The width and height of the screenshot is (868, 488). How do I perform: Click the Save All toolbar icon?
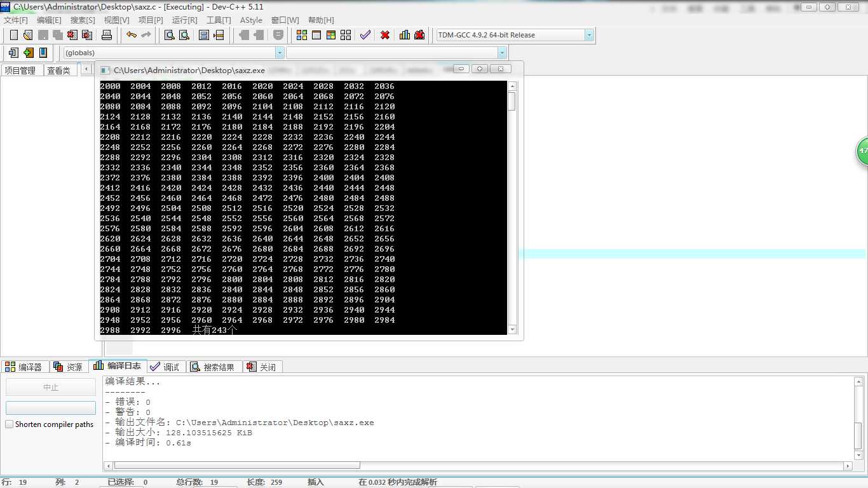[57, 35]
